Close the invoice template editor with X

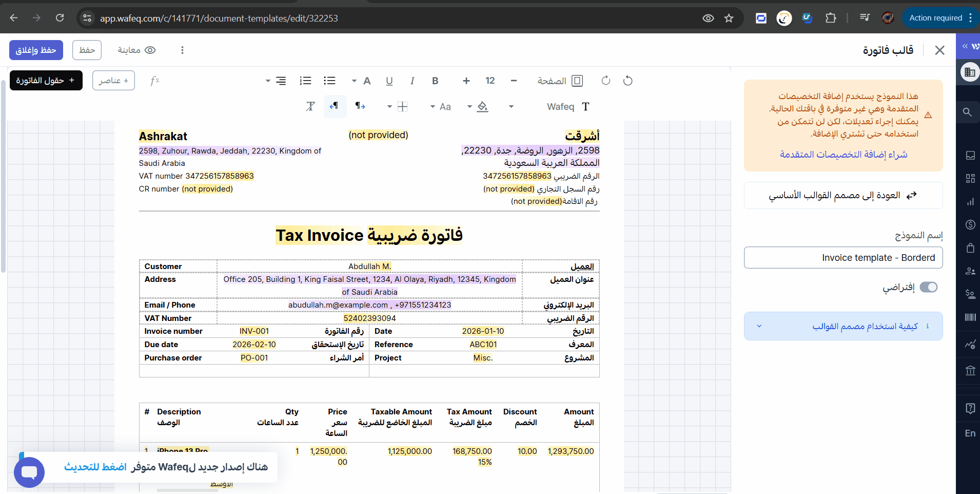939,50
